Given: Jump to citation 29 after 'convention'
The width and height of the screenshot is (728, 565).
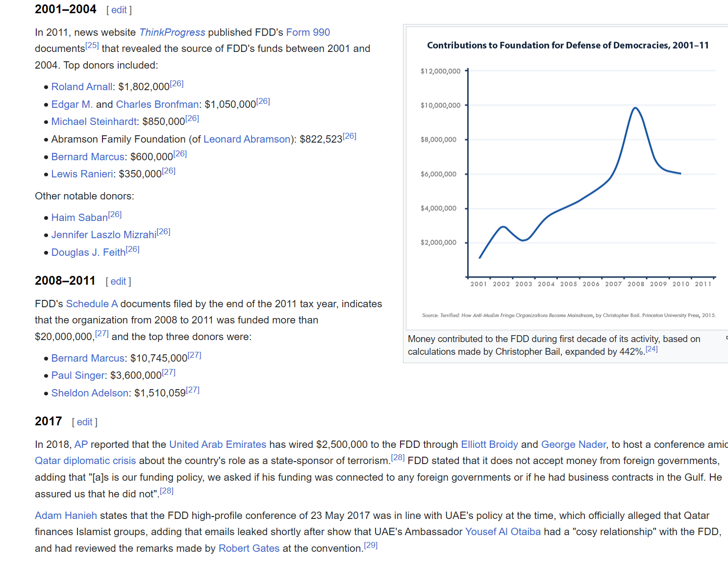Looking at the screenshot, I should tap(371, 545).
